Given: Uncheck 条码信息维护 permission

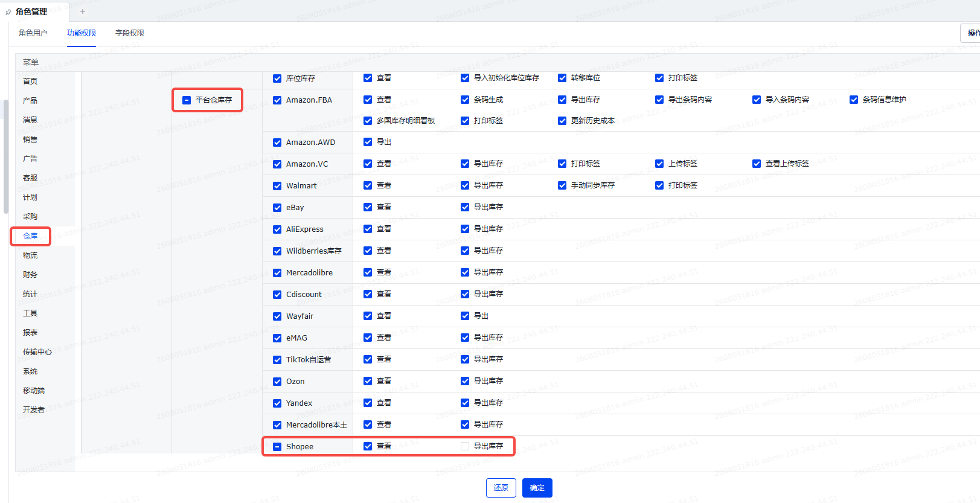Looking at the screenshot, I should click(x=854, y=100).
